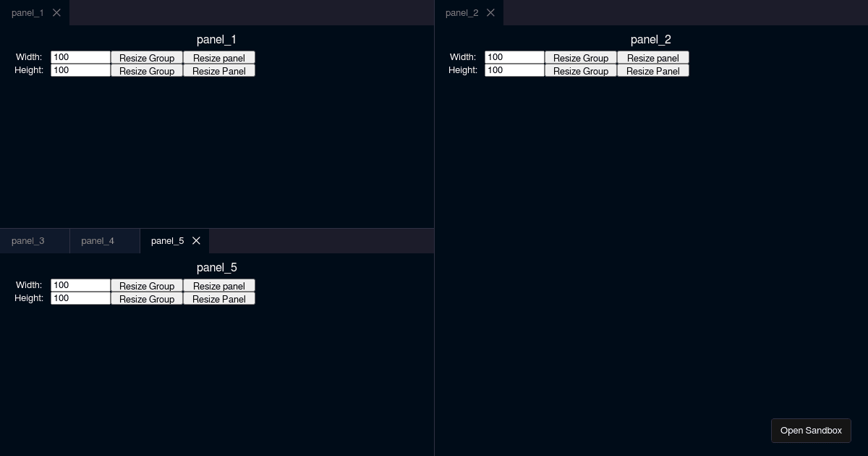
Task: Click Resize Group next to panel_1 height
Action: coord(146,70)
